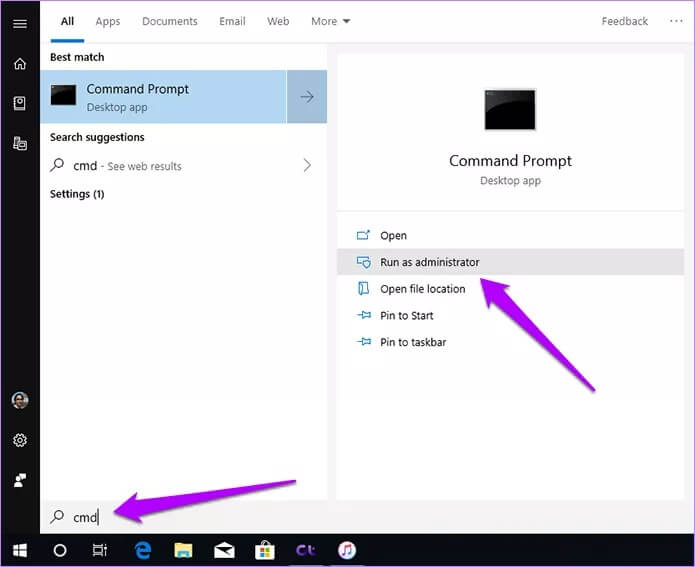The width and height of the screenshot is (695, 567).
Task: Click the Command Prompt icon in Best match
Action: coord(63,95)
